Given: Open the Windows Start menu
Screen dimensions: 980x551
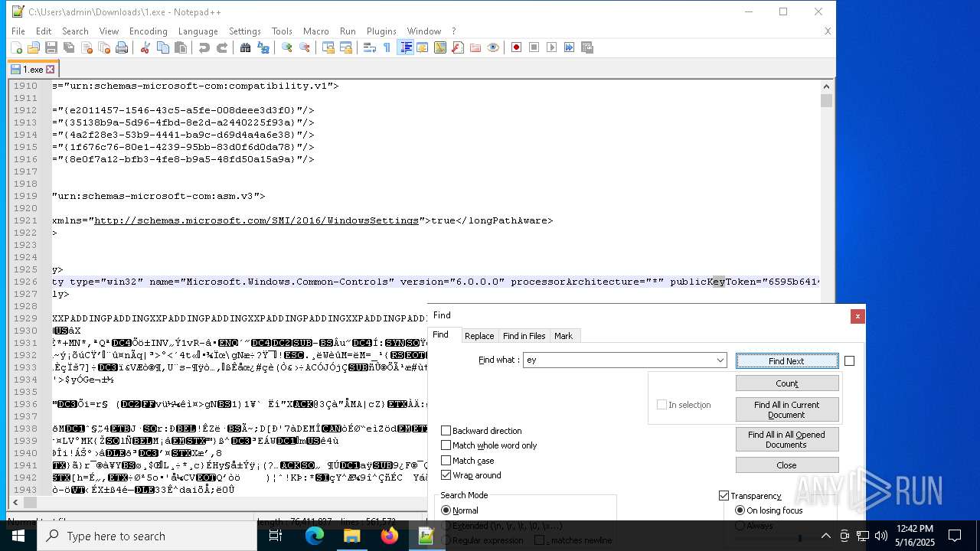Looking at the screenshot, I should [18, 536].
